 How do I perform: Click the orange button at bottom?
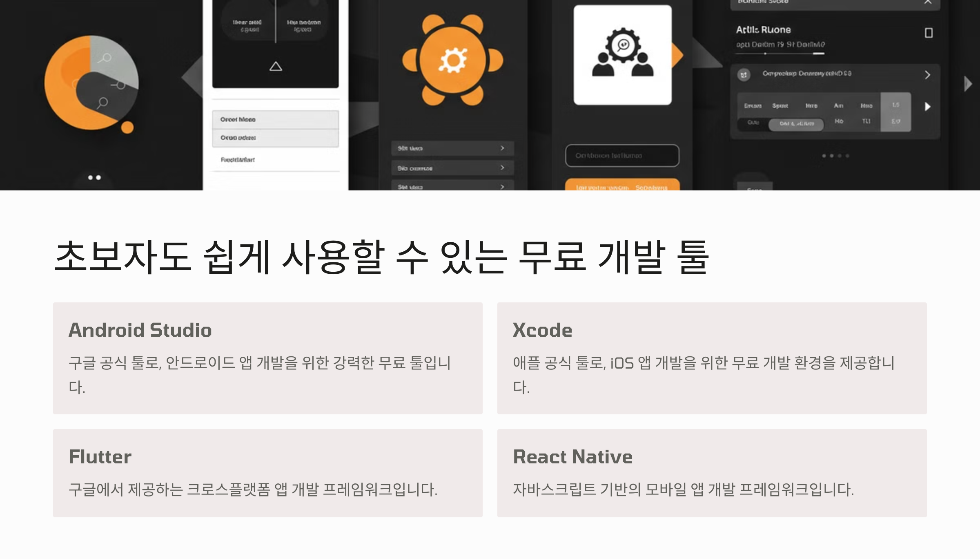coord(622,186)
